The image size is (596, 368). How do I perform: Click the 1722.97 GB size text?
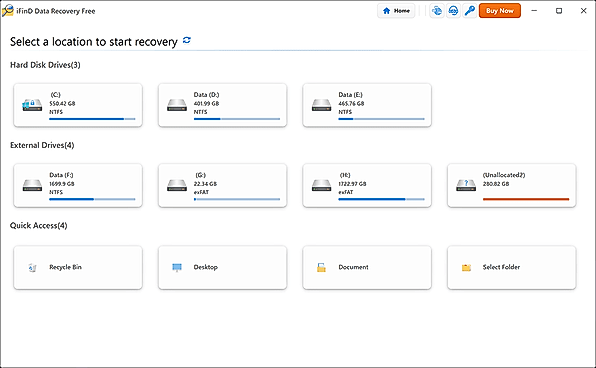(352, 184)
